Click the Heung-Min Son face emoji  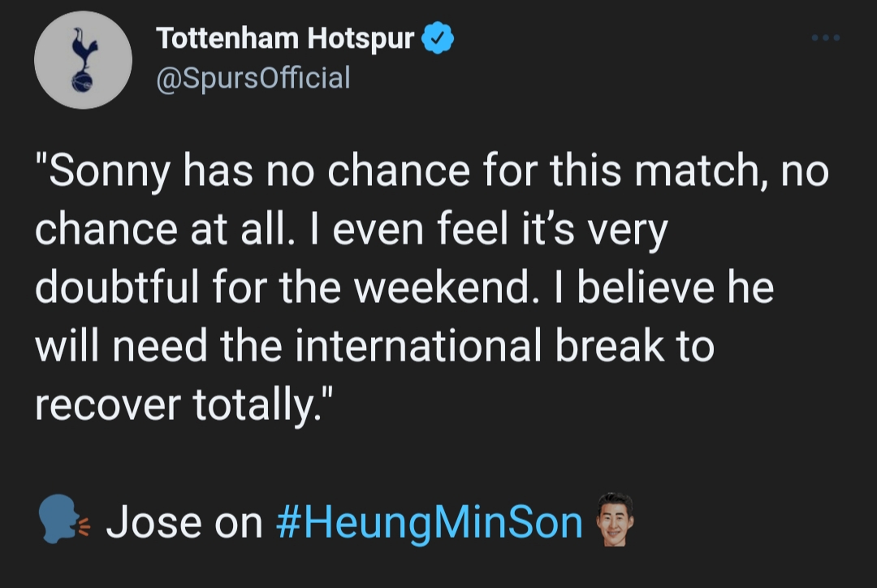615,520
